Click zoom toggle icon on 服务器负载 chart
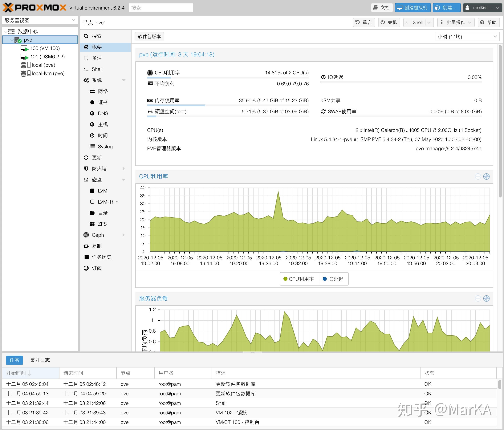Image resolution: width=504 pixels, height=430 pixels. (x=486, y=298)
